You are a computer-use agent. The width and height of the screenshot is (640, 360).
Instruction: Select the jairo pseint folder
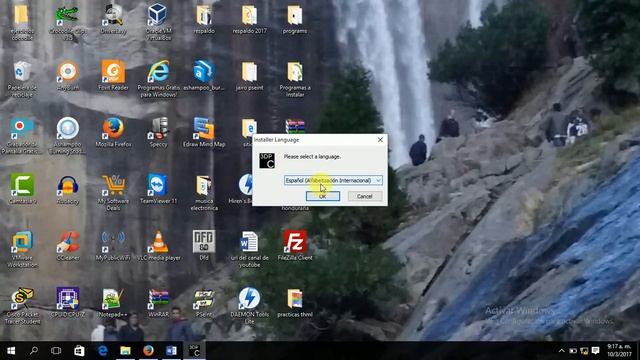(249, 76)
